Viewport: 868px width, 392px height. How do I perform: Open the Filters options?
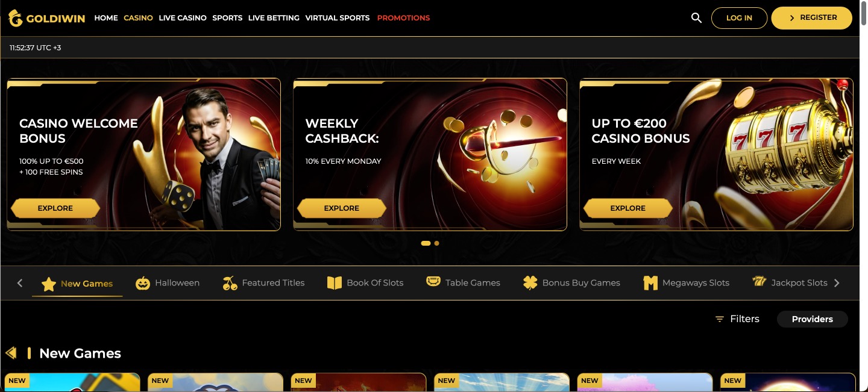737,319
